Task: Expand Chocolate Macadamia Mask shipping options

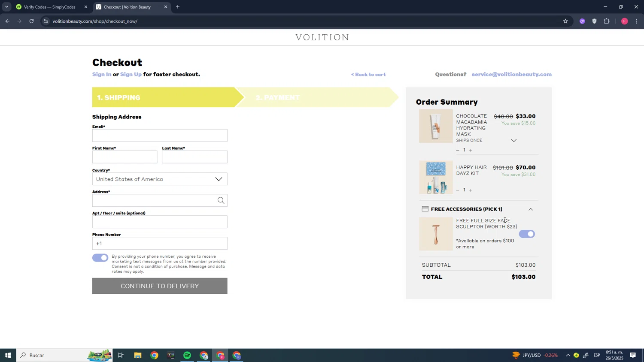Action: pos(514,141)
